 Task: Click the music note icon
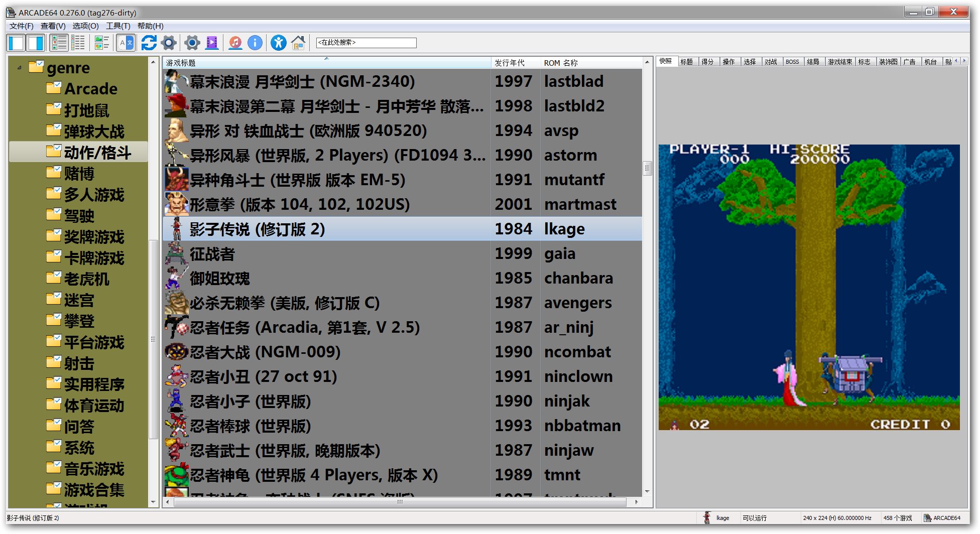tap(235, 43)
